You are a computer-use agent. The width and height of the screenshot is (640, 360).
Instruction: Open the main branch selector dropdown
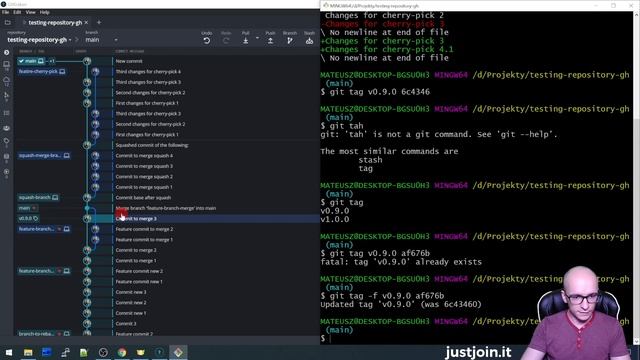[101, 40]
